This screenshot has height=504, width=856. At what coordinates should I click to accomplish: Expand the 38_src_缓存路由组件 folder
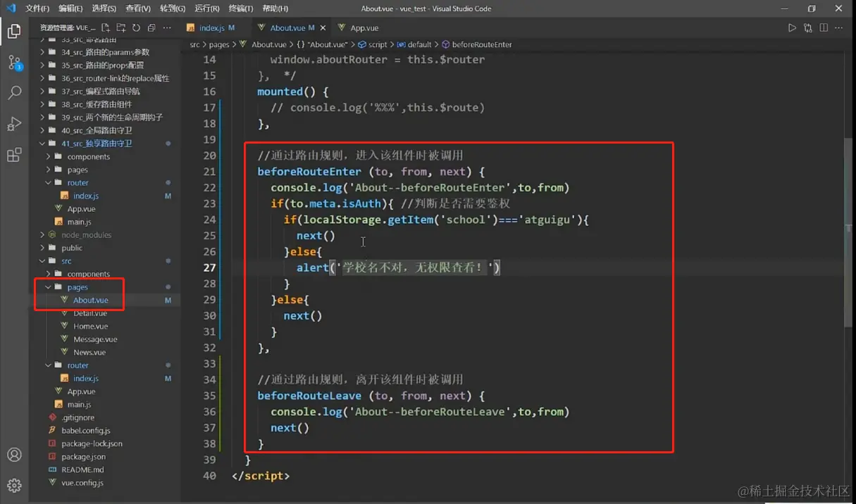pyautogui.click(x=96, y=104)
